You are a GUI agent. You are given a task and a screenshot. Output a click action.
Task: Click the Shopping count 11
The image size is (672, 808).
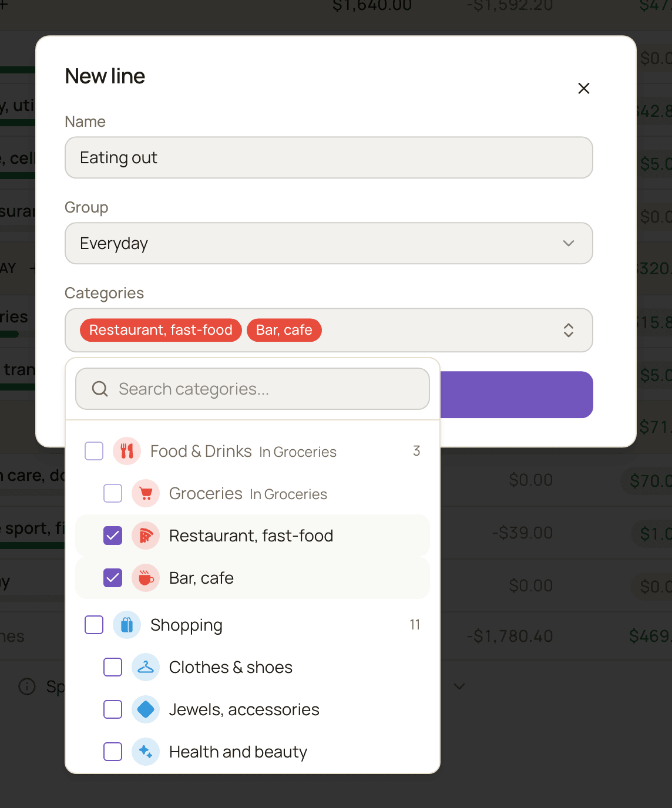(x=415, y=625)
